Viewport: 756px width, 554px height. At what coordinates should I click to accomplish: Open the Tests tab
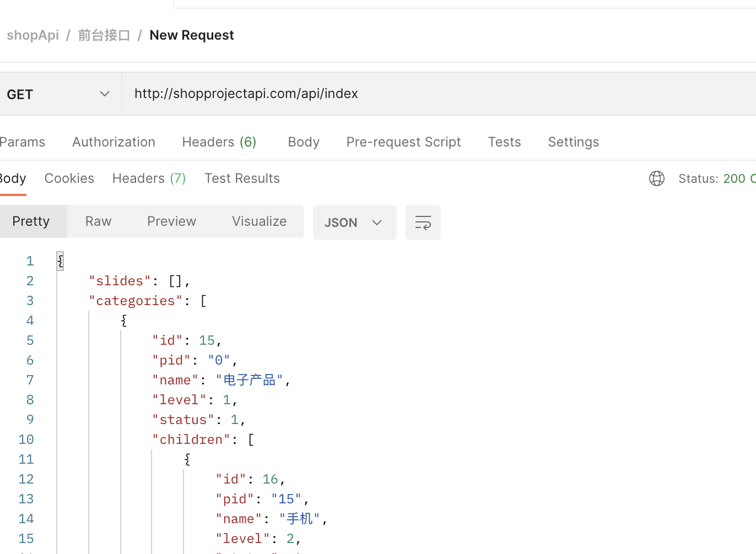[504, 142]
